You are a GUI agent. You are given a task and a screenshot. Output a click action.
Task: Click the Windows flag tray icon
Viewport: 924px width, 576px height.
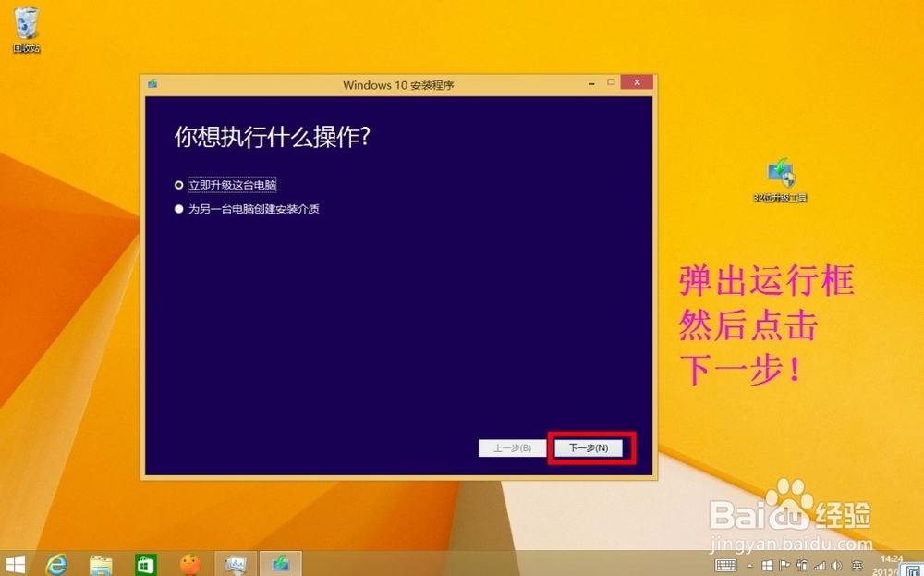(767, 566)
